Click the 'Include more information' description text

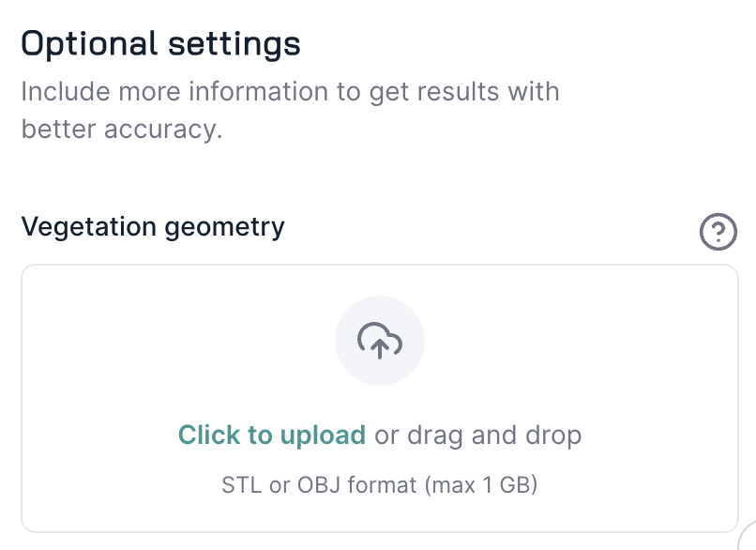point(290,92)
